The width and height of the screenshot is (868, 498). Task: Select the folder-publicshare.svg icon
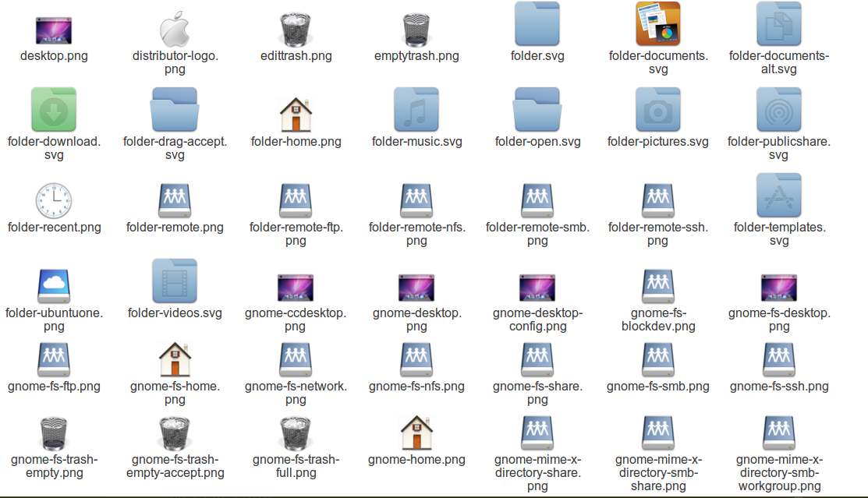(779, 109)
